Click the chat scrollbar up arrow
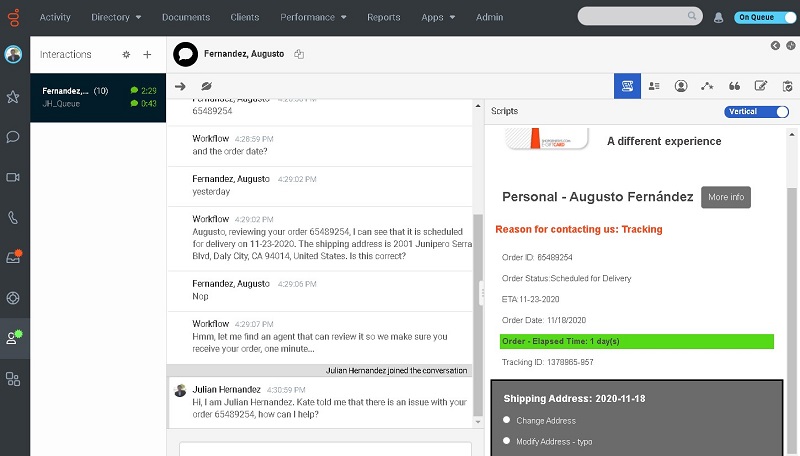 coord(478,106)
